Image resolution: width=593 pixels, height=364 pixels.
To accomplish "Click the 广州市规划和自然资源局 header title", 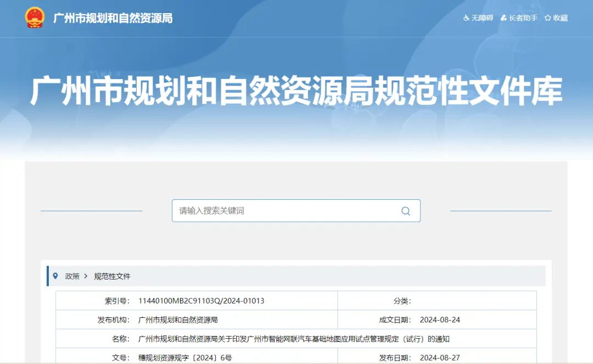I will click(x=113, y=18).
